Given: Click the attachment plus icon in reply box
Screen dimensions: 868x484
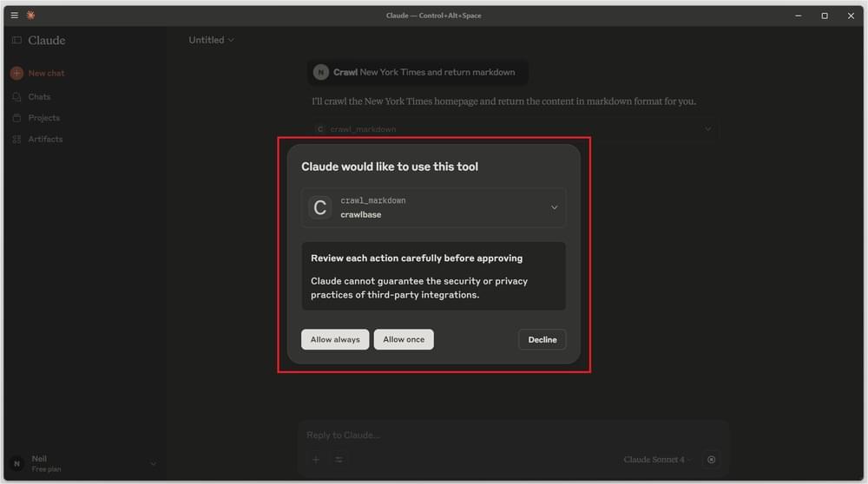Looking at the screenshot, I should pyautogui.click(x=316, y=460).
